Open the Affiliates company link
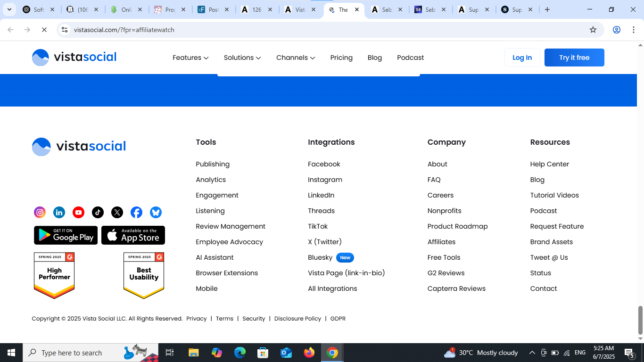 coord(441,242)
